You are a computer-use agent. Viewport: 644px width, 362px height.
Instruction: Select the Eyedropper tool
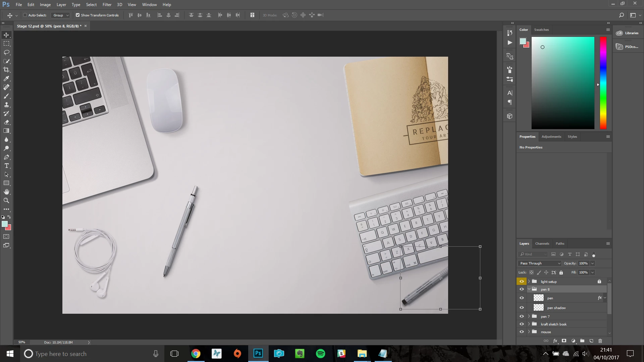tap(6, 78)
